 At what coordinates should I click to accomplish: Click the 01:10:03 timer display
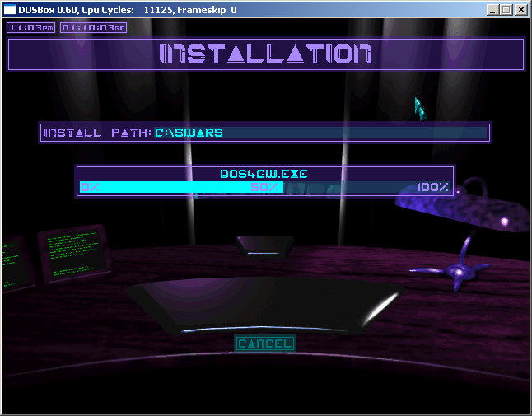click(94, 27)
